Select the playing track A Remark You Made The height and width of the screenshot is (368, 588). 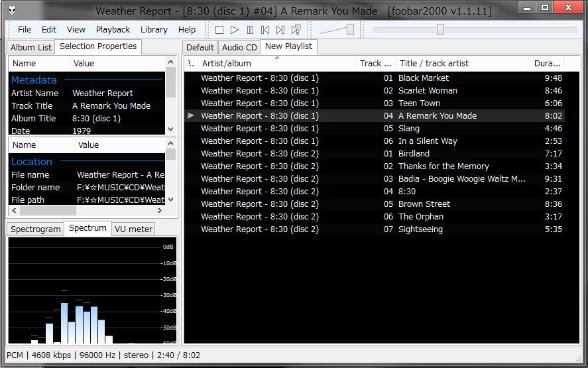pyautogui.click(x=375, y=115)
